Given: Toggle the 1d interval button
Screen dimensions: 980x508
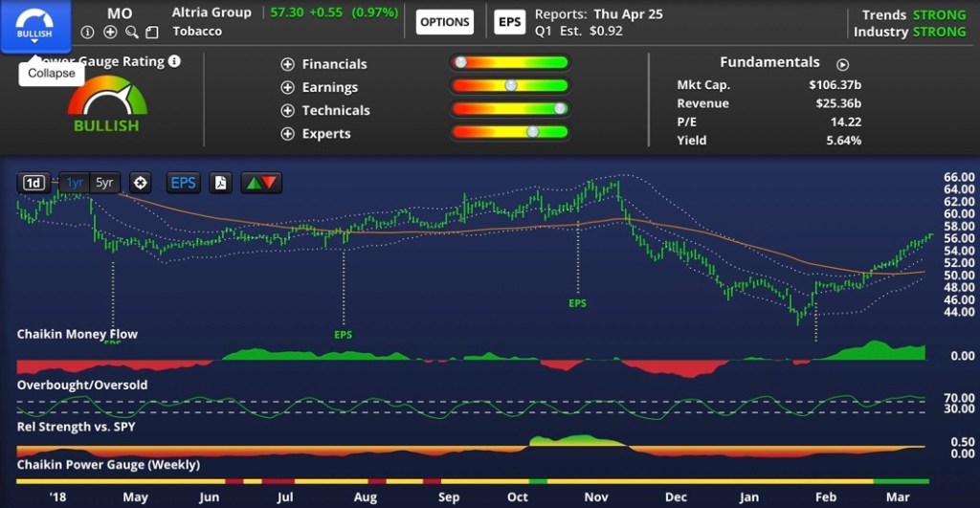Looking at the screenshot, I should click(34, 183).
